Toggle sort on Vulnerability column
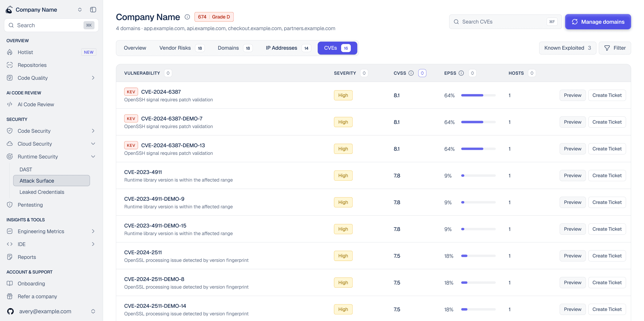This screenshot has height=321, width=644. pos(168,73)
